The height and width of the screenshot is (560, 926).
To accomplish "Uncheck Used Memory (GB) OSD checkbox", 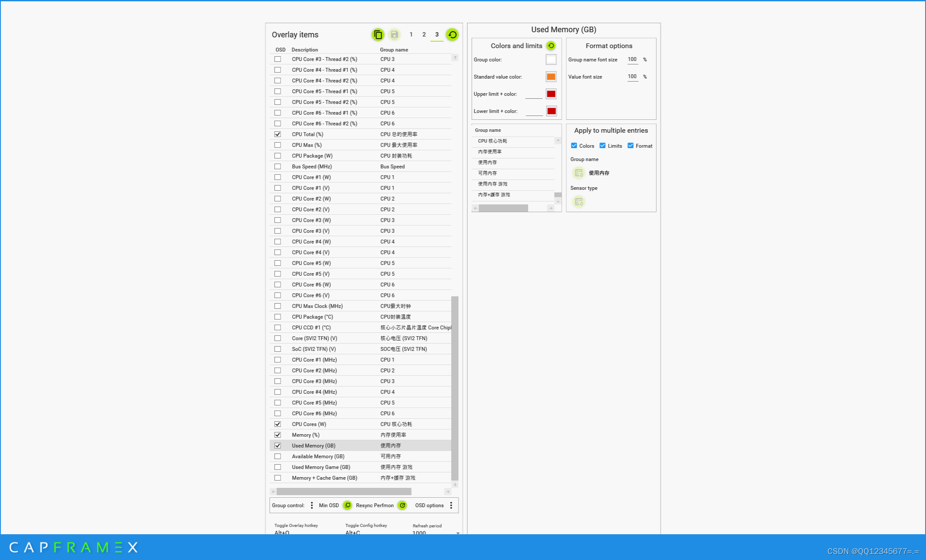I will [x=278, y=446].
